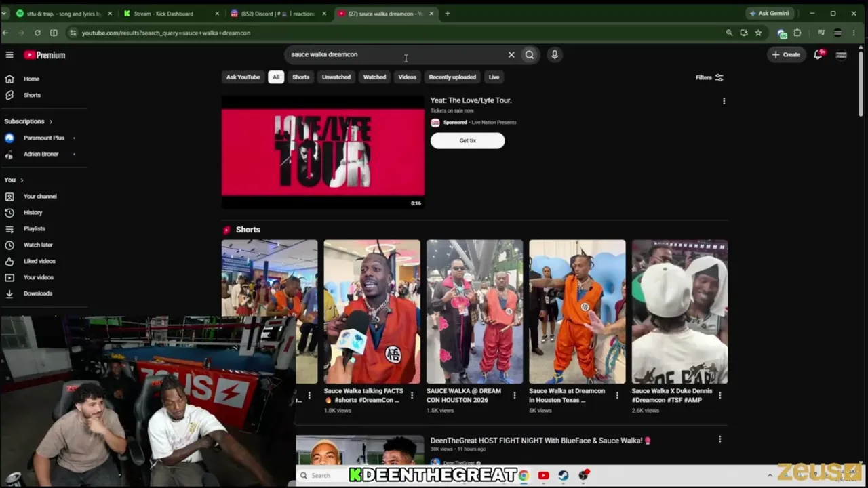
Task: Open the Paramount Plus subscription
Action: [x=43, y=138]
